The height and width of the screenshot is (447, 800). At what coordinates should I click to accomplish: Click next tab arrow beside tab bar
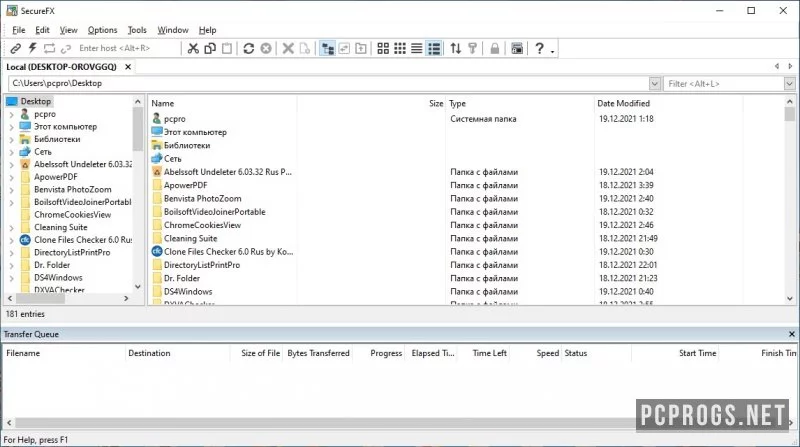[790, 66]
